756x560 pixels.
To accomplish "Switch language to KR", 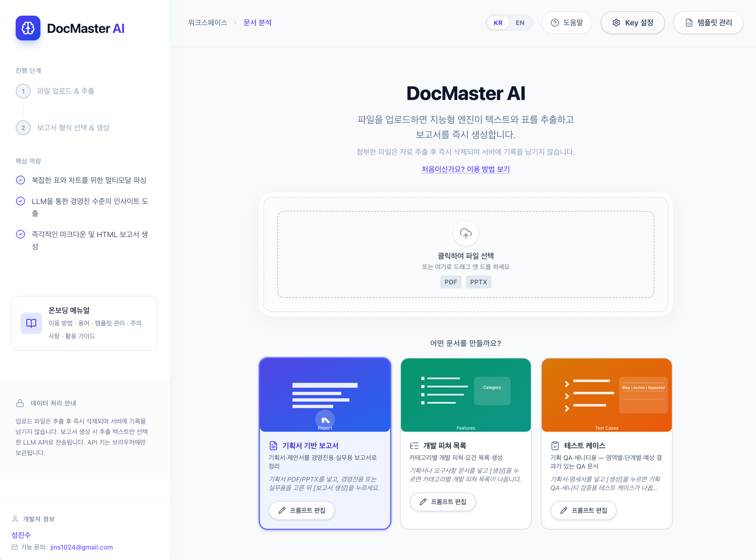I will point(498,23).
